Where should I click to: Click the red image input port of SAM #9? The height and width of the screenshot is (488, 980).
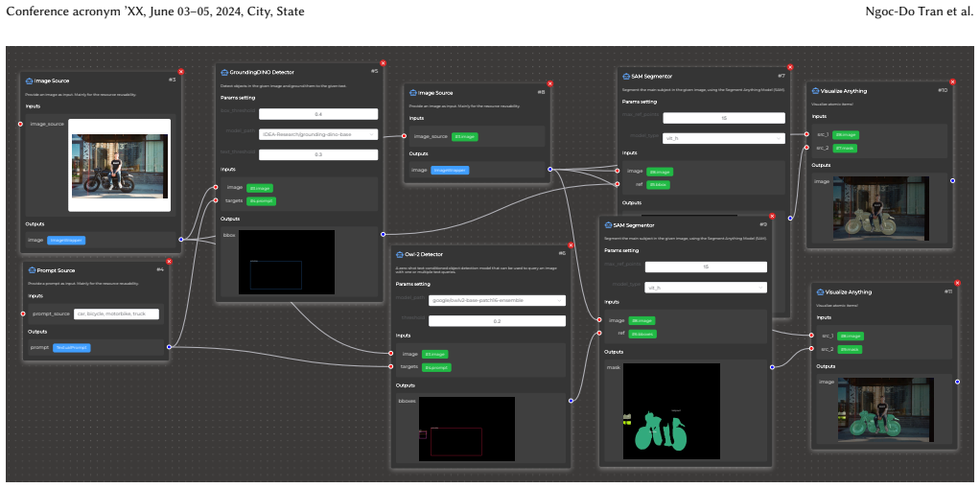(x=599, y=320)
